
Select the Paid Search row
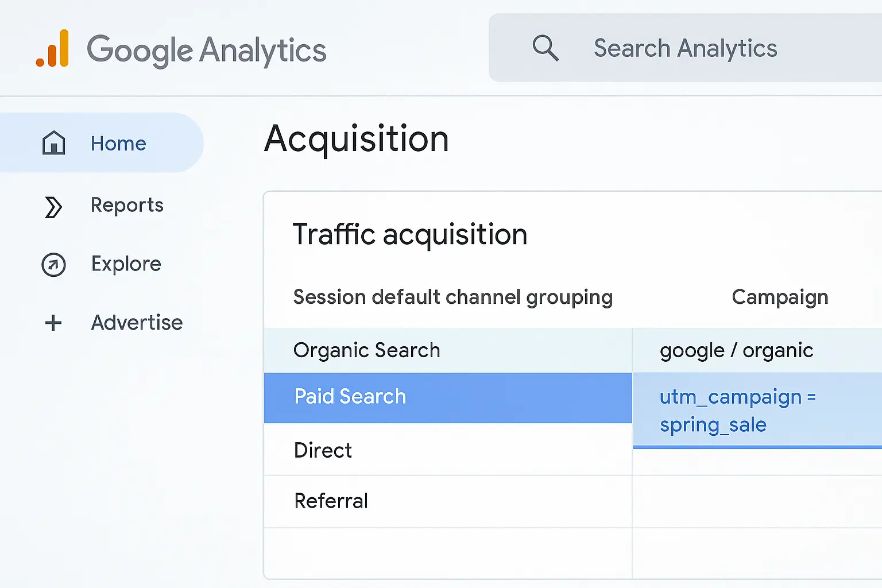click(x=350, y=397)
